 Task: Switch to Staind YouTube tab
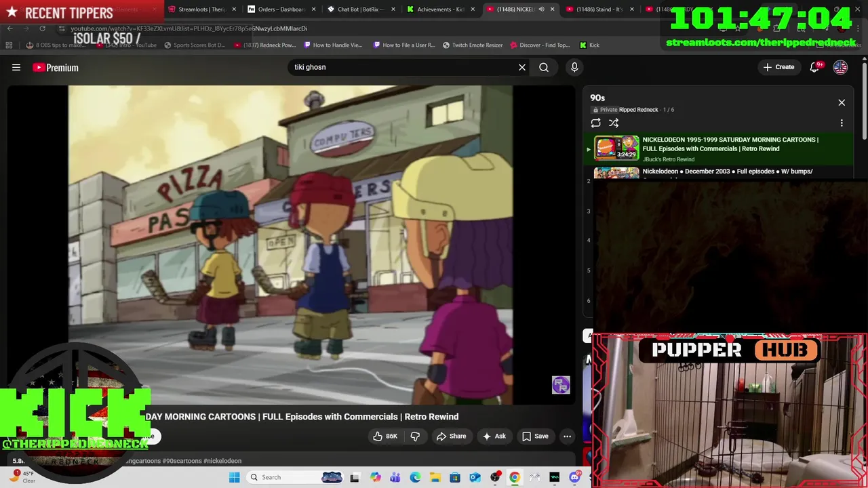[599, 9]
